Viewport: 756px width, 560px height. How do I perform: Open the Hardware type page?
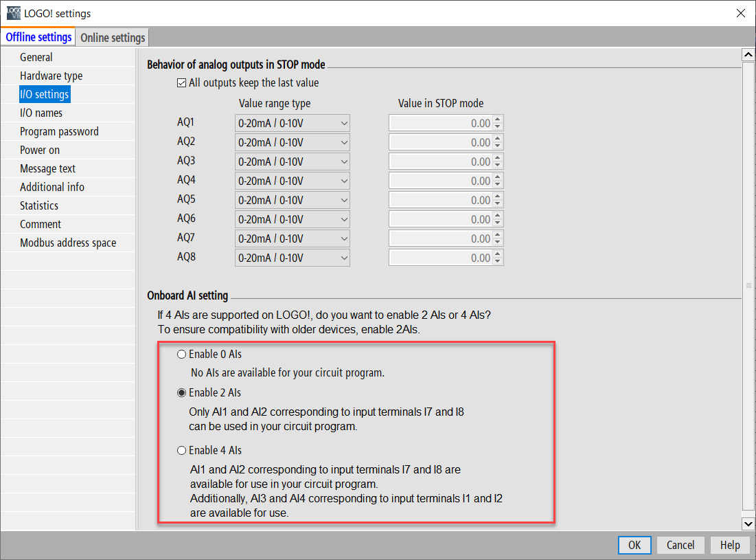[51, 76]
